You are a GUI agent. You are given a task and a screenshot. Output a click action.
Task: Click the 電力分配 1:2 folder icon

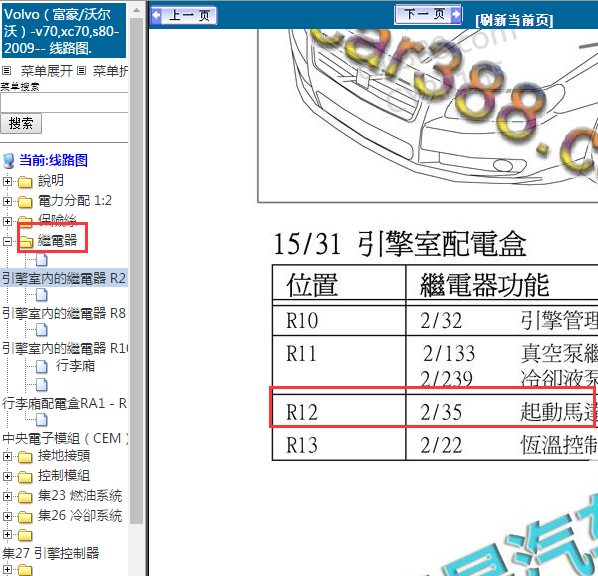(x=25, y=201)
